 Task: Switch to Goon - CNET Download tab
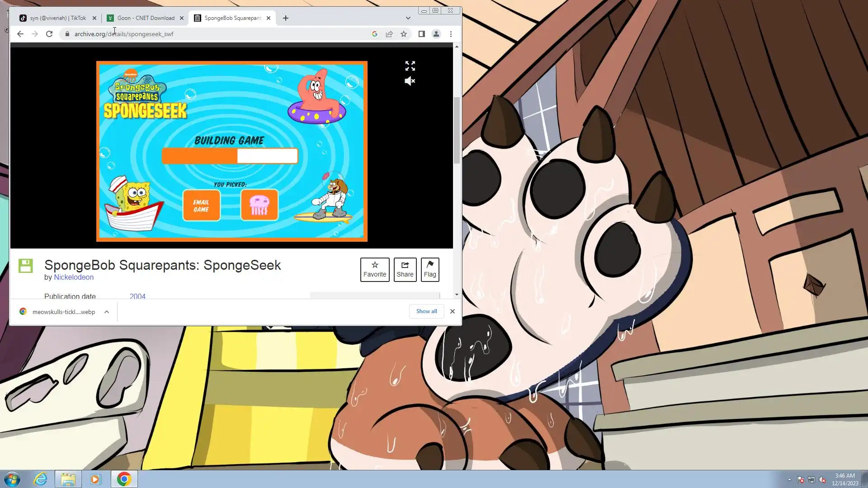[x=146, y=18]
